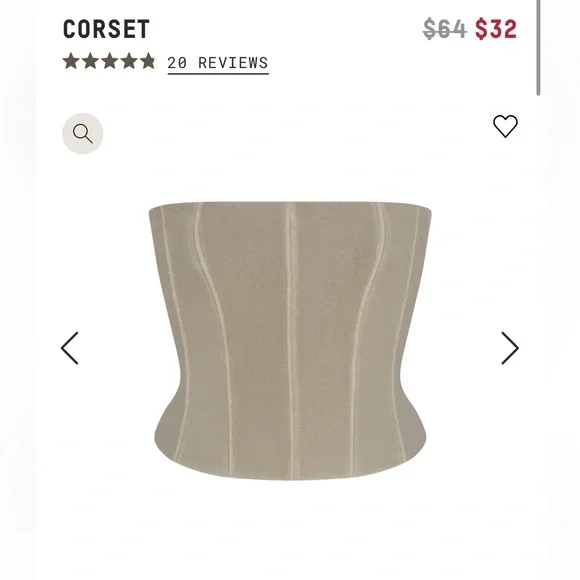Click the number 20 in reviews link
The image size is (580, 580).
177,63
